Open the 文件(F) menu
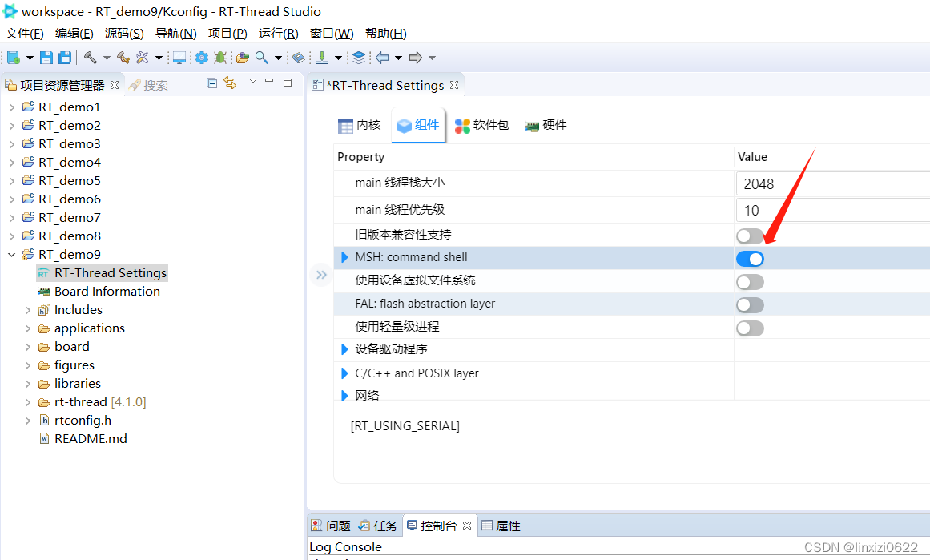The width and height of the screenshot is (930, 560). [x=25, y=33]
